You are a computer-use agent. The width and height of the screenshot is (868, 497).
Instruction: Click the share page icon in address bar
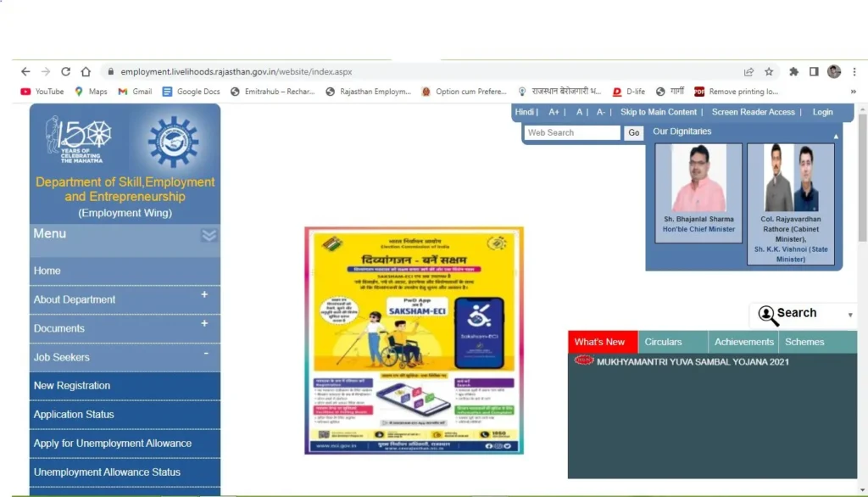point(748,71)
